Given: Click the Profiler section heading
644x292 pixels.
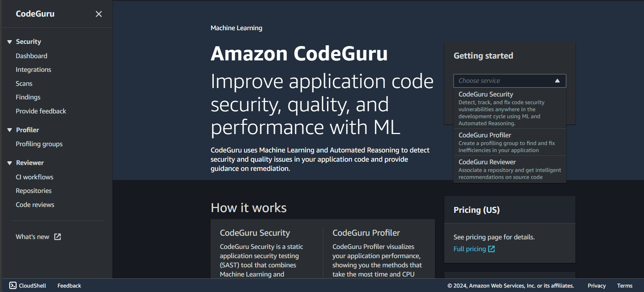Looking at the screenshot, I should 28,130.
